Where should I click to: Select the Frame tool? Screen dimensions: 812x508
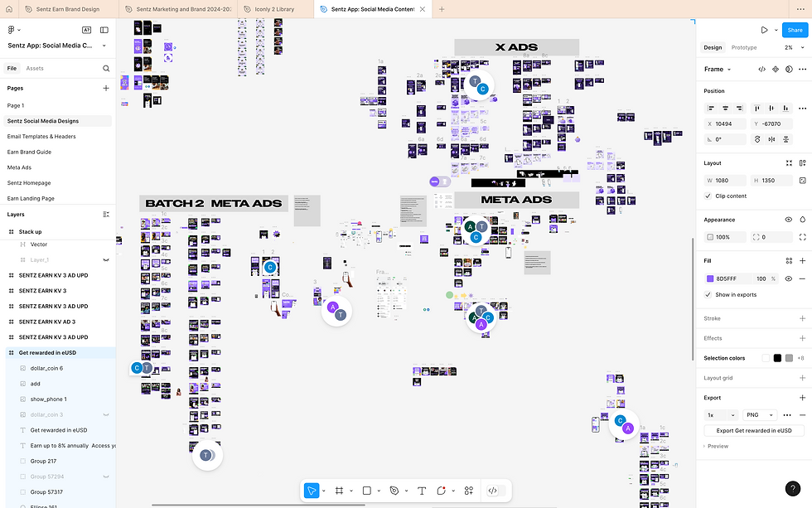click(x=339, y=491)
